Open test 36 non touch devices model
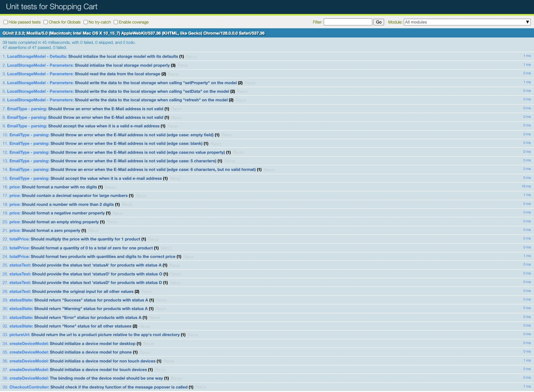534x392 pixels. tap(102, 361)
